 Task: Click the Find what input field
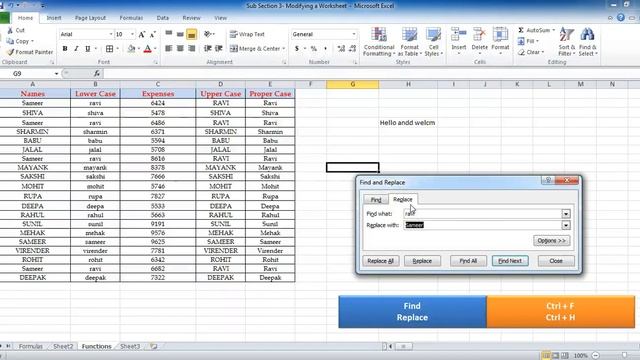click(x=482, y=213)
